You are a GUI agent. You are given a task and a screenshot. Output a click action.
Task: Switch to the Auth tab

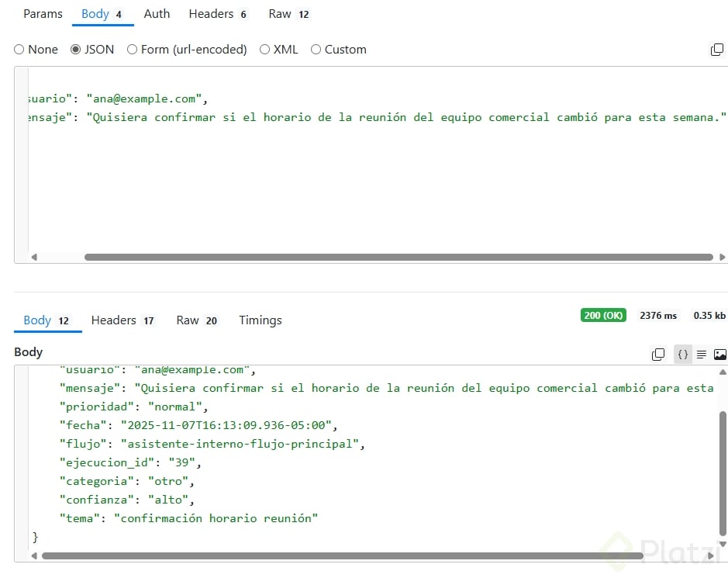coord(157,14)
